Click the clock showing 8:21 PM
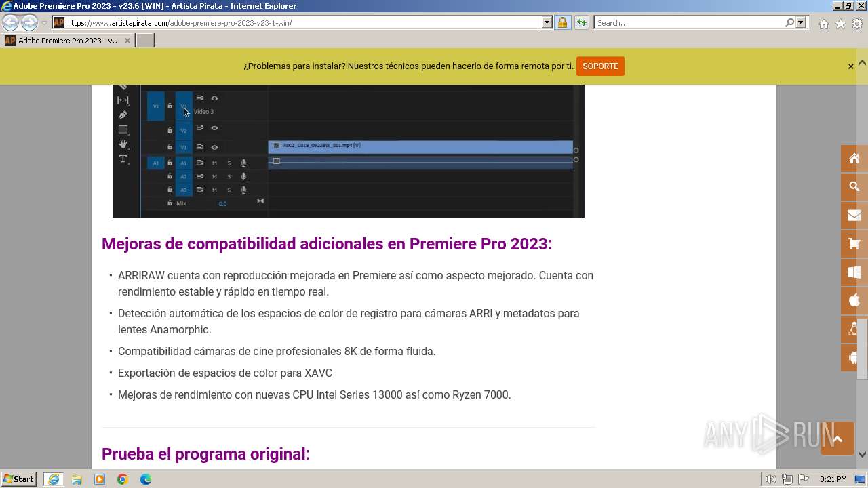This screenshot has height=488, width=868. click(833, 479)
